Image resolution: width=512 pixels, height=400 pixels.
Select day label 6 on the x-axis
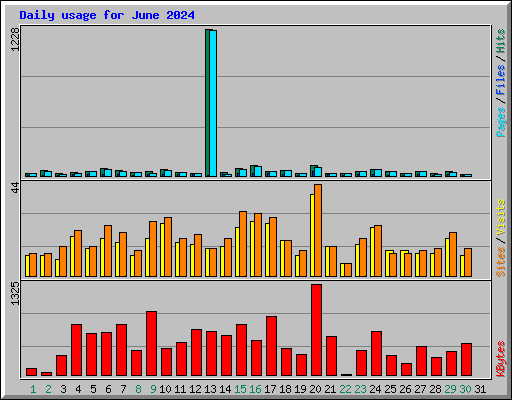pyautogui.click(x=108, y=389)
